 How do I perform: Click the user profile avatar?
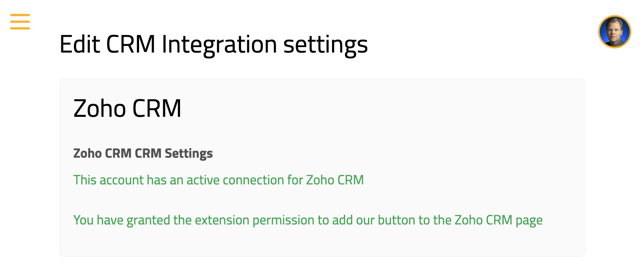click(614, 32)
